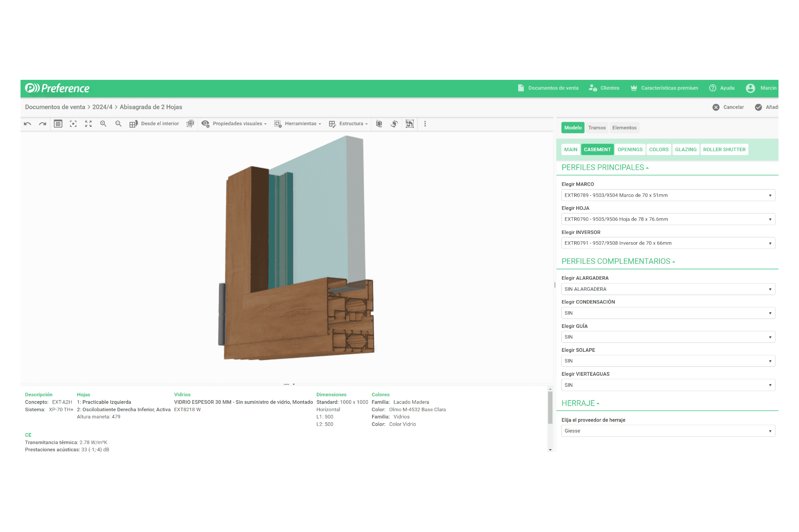Image resolution: width=799 pixels, height=532 pixels.
Task: Open the Propiedades visuales dropdown
Action: coord(234,124)
